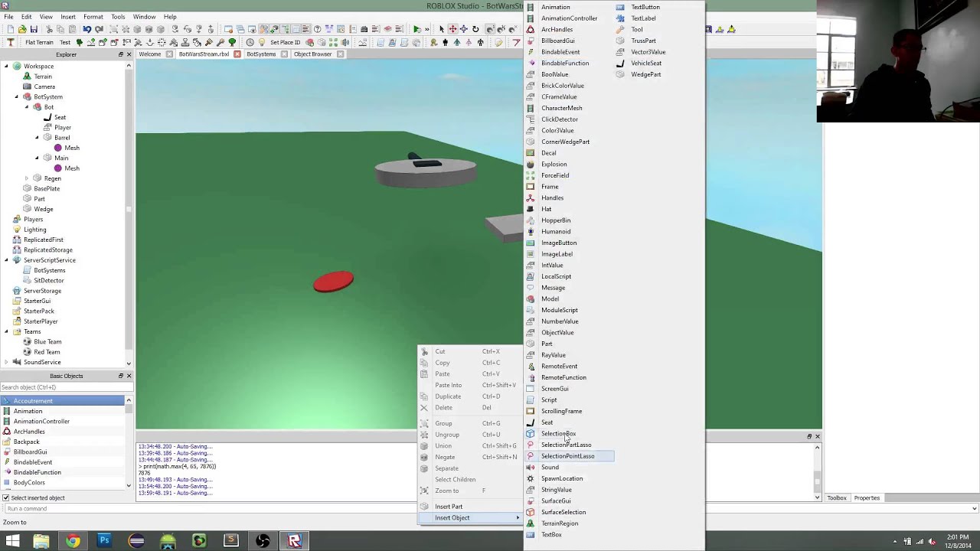Viewport: 980px width, 551px height.
Task: Click the ForceField icon in object list
Action: (x=530, y=175)
